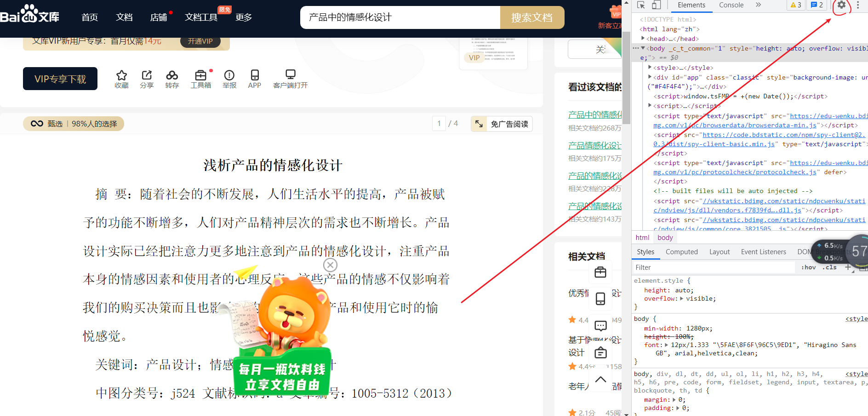Viewport: 868px width, 416px height.
Task: Toggle the :hov element state button
Action: [808, 268]
